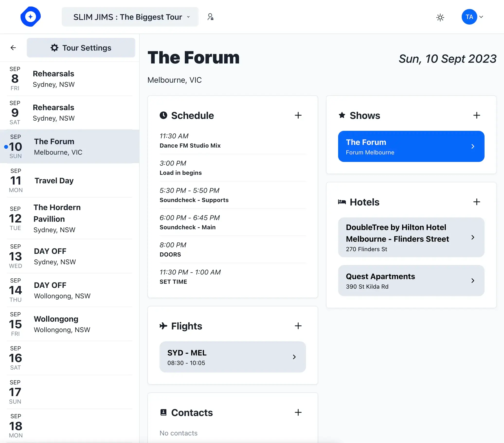
Task: Open the user permissions icon beside tour name
Action: point(210,17)
